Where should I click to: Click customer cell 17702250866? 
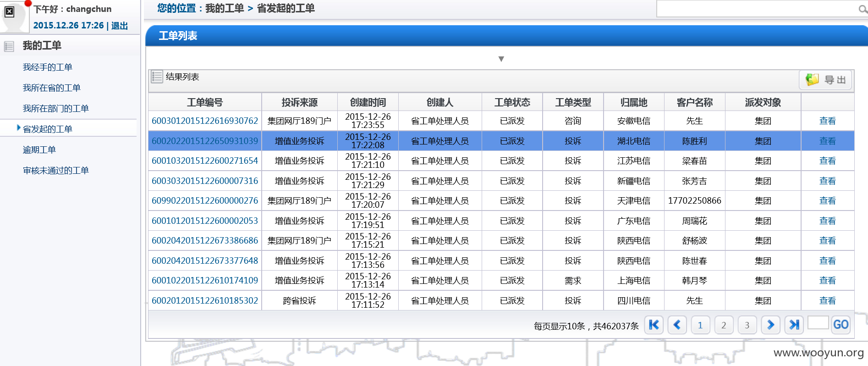[x=694, y=200]
